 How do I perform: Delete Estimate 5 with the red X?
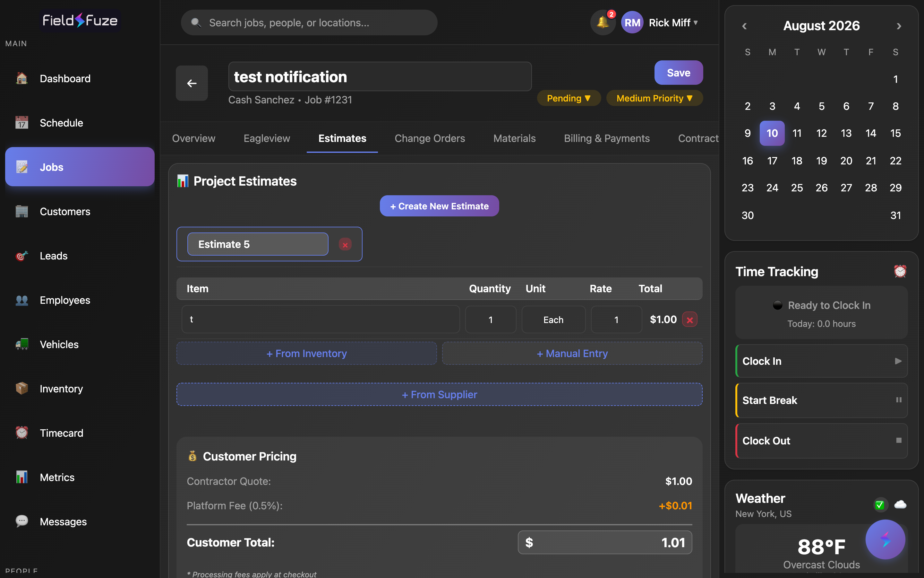click(x=345, y=244)
